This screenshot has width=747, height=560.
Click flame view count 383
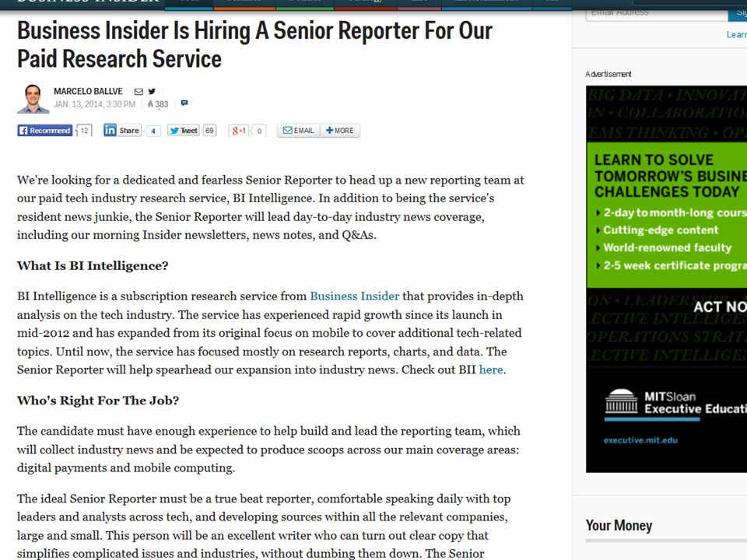[x=158, y=103]
